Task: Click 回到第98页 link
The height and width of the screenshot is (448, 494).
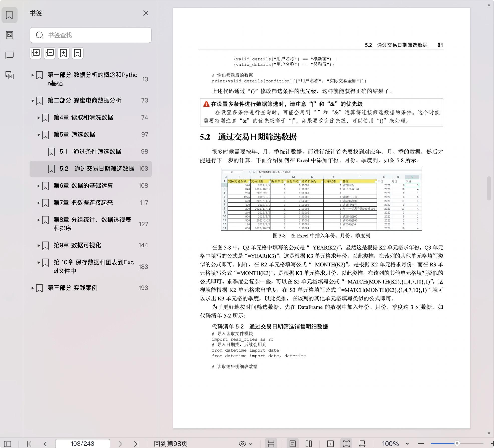Action: pyautogui.click(x=171, y=444)
